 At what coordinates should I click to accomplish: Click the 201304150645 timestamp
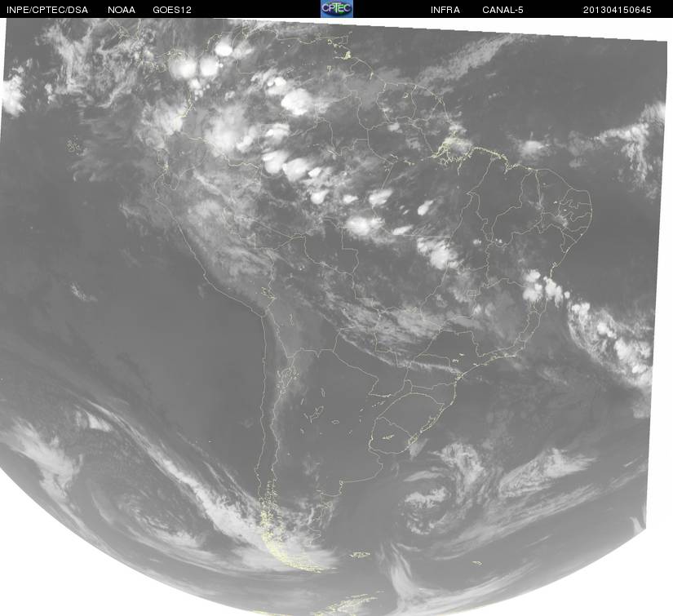[x=618, y=10]
